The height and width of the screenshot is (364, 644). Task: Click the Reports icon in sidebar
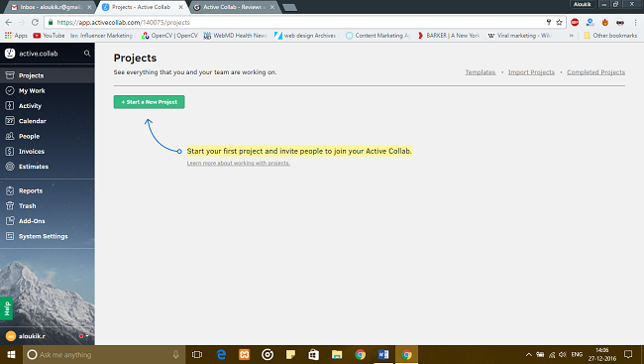[10, 190]
